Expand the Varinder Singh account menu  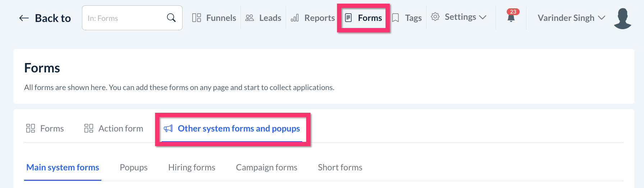(x=571, y=18)
